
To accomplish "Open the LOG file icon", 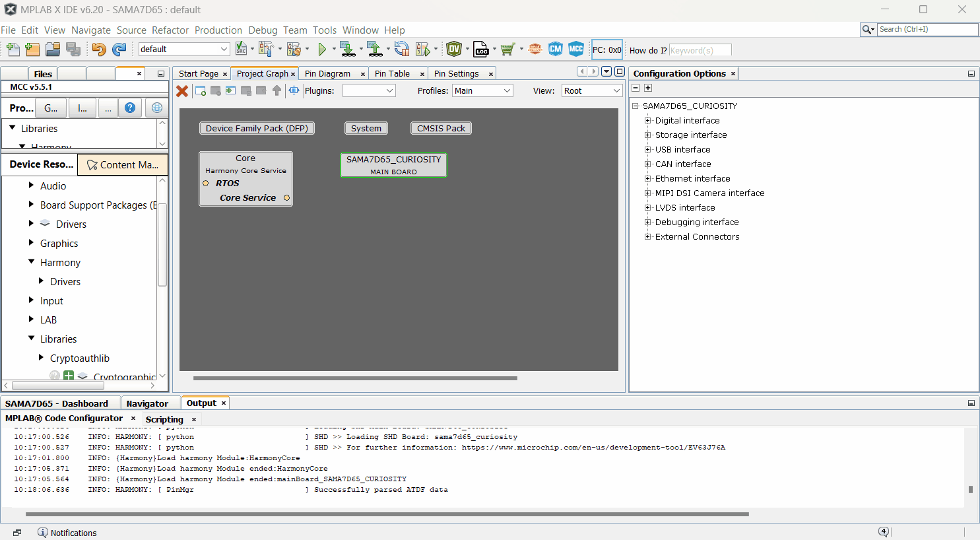I will [x=481, y=49].
